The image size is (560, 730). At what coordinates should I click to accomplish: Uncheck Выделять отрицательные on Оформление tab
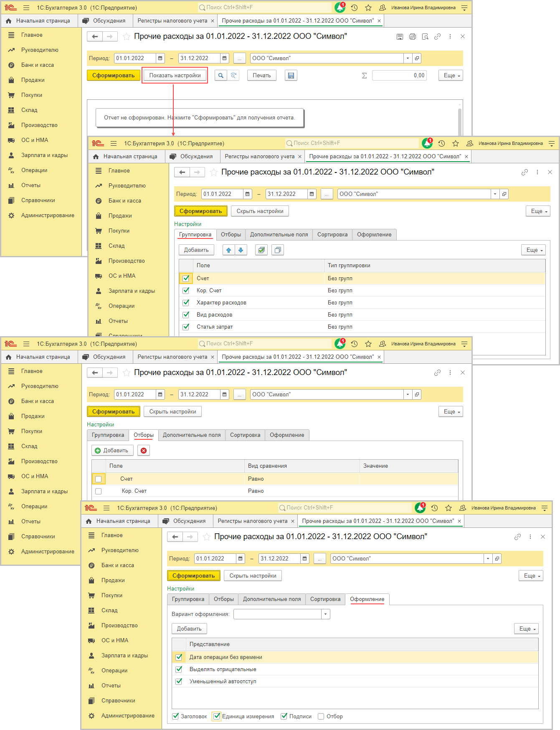(179, 669)
